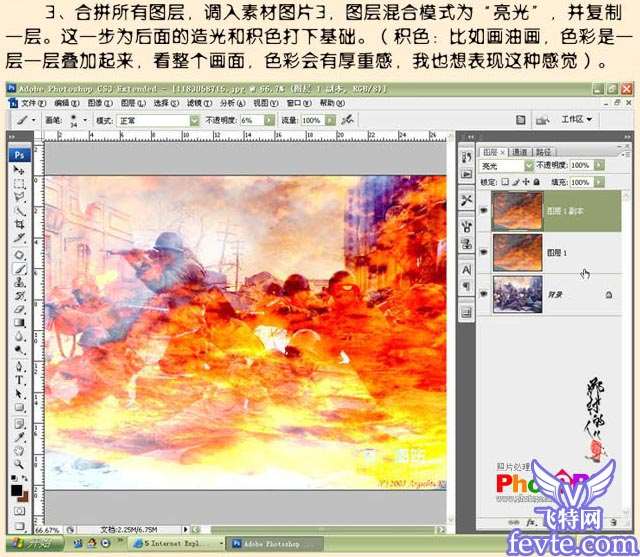Screen dimensions: 640x557
Task: Select the Rectangle shape tool
Action: [19, 407]
